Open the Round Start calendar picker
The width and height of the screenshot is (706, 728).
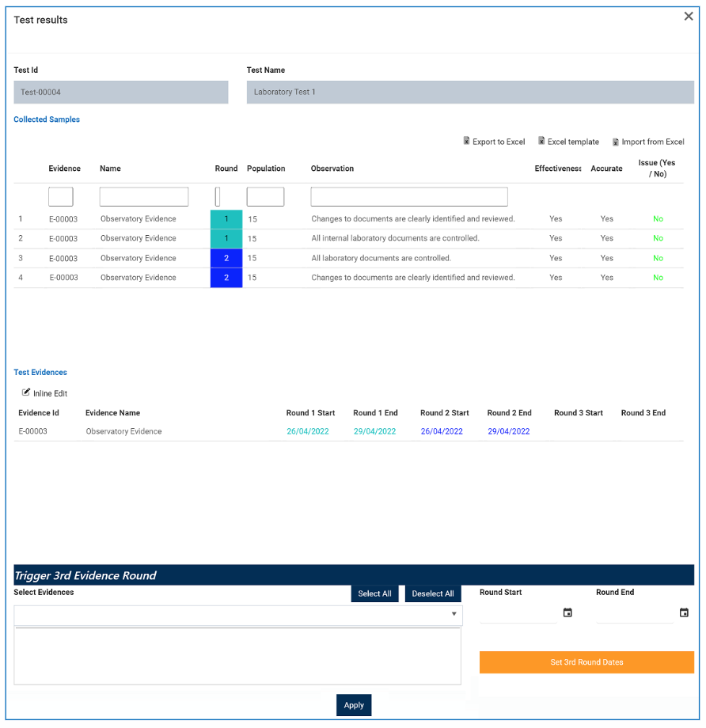pyautogui.click(x=567, y=612)
